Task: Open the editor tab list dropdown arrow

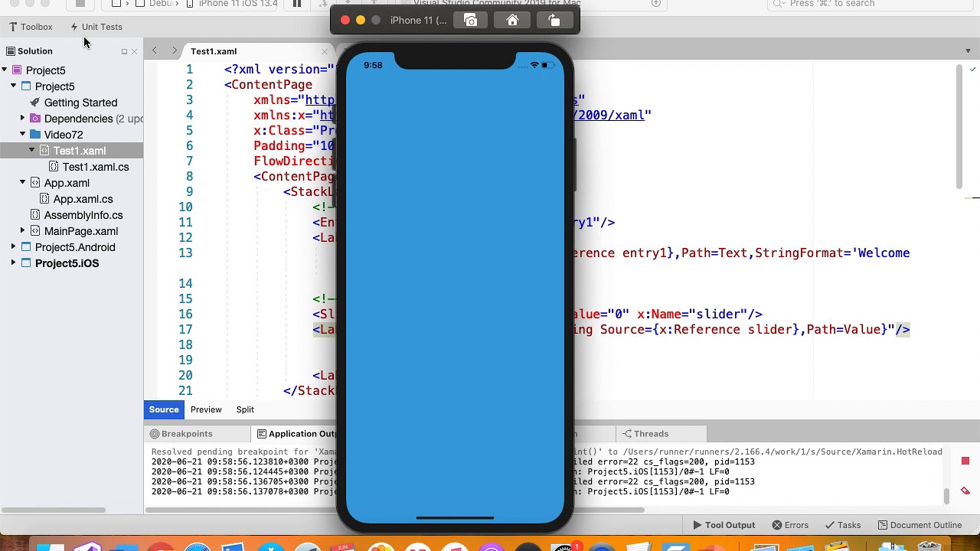Action: [x=968, y=51]
